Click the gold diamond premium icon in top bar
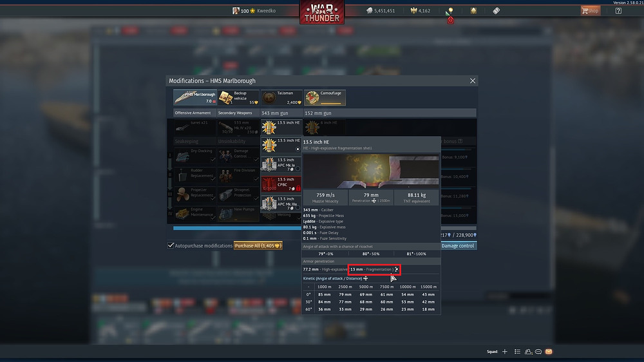 [x=473, y=11]
